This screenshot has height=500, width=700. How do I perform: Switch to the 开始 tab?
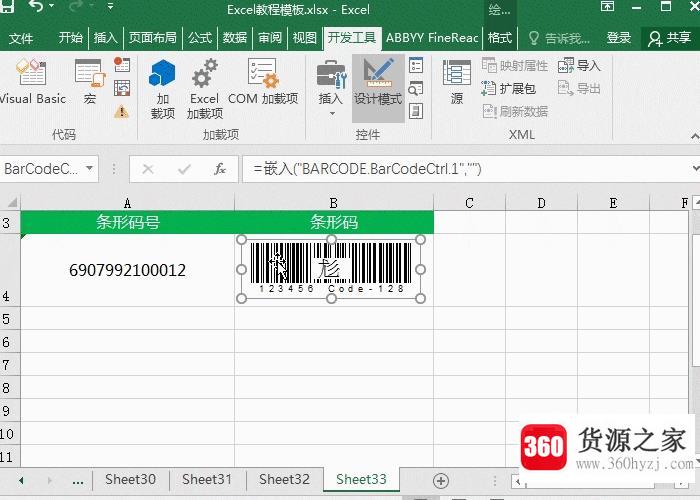click(x=71, y=38)
